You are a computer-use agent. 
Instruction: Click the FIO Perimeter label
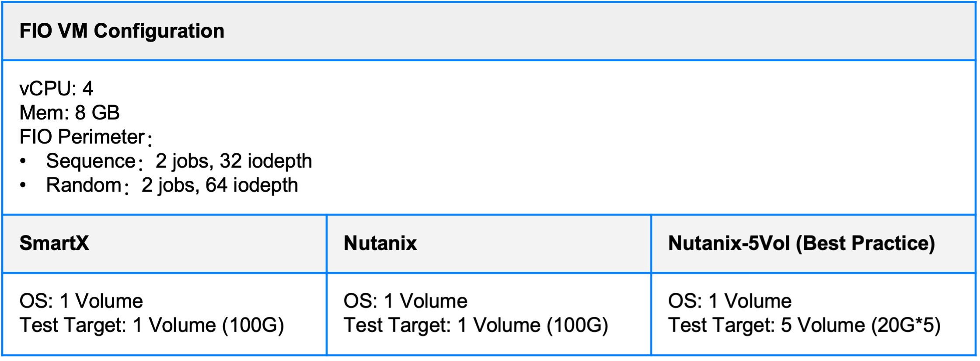[x=86, y=137]
